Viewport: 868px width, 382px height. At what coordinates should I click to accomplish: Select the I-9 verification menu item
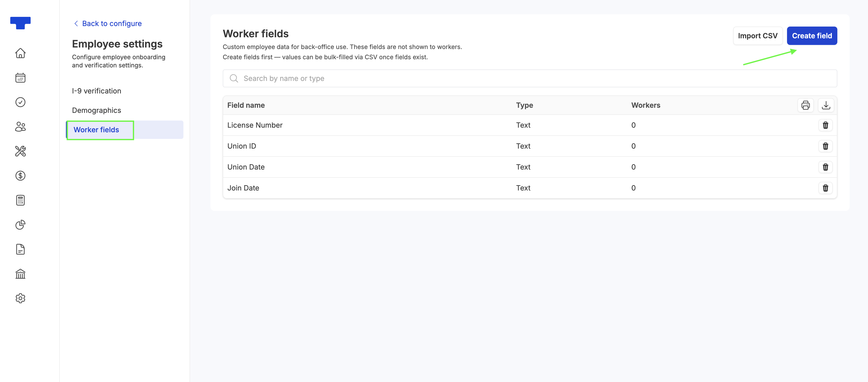[x=96, y=91]
